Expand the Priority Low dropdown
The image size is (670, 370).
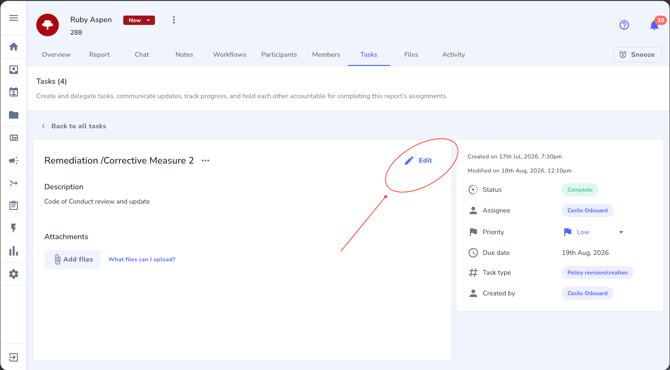coord(621,232)
